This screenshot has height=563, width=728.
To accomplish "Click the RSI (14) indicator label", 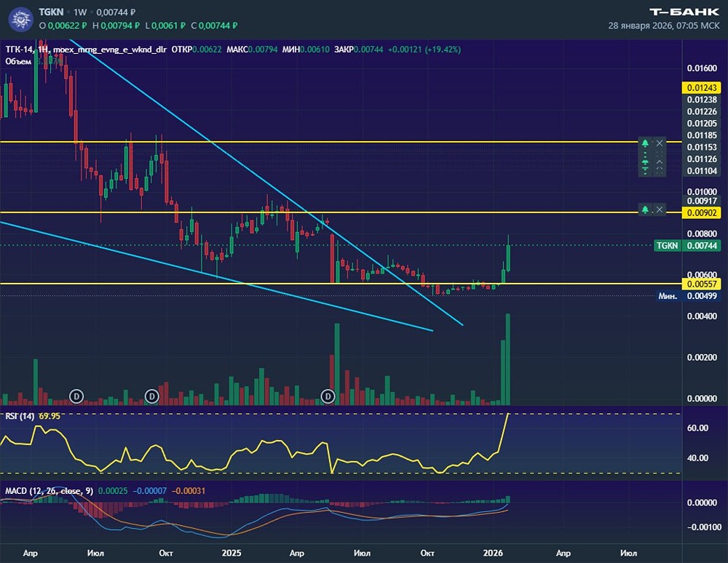I will [x=20, y=416].
